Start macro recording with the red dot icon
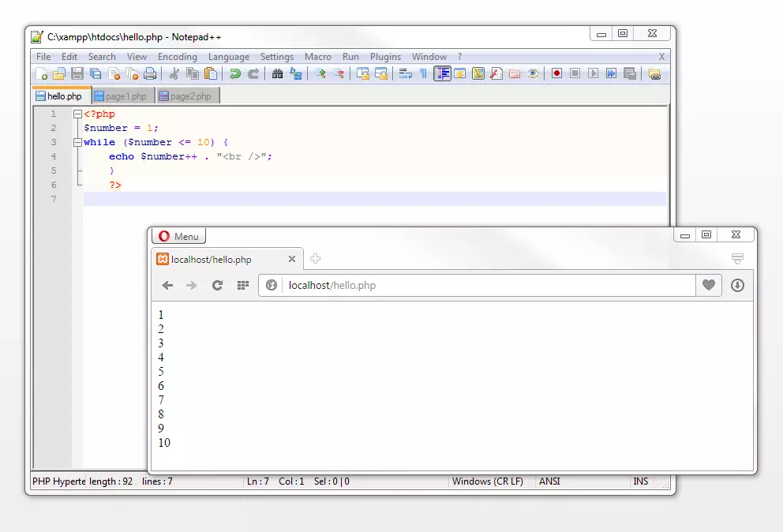Screen dimensions: 783x532 tap(556, 73)
